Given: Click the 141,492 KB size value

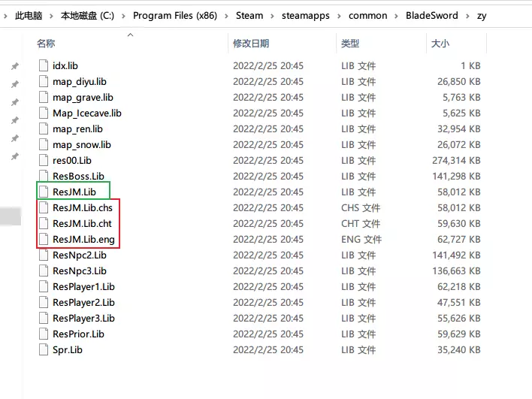Looking at the screenshot, I should pyautogui.click(x=456, y=255).
